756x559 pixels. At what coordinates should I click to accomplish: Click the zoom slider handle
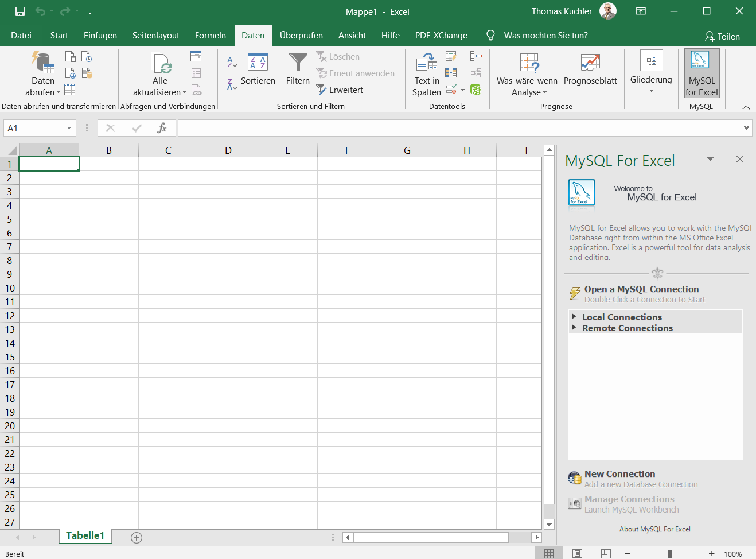pyautogui.click(x=669, y=554)
